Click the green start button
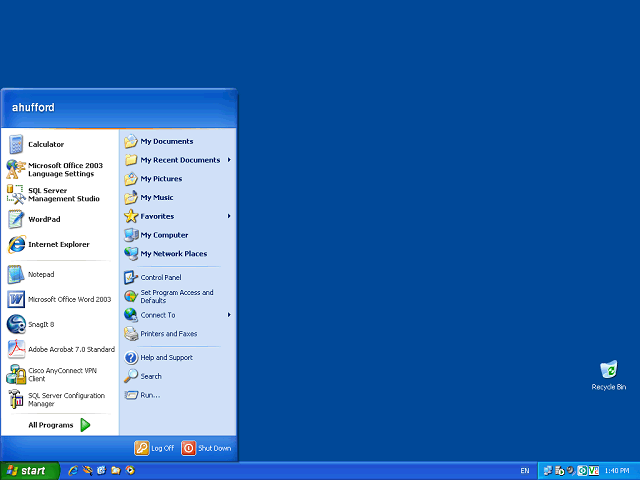 point(30,471)
